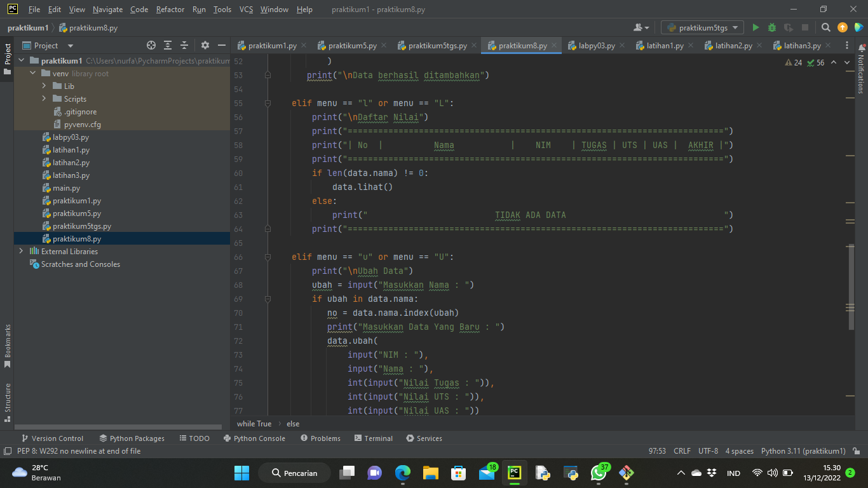Open the Python Console tool window
868x488 pixels.
[254, 438]
